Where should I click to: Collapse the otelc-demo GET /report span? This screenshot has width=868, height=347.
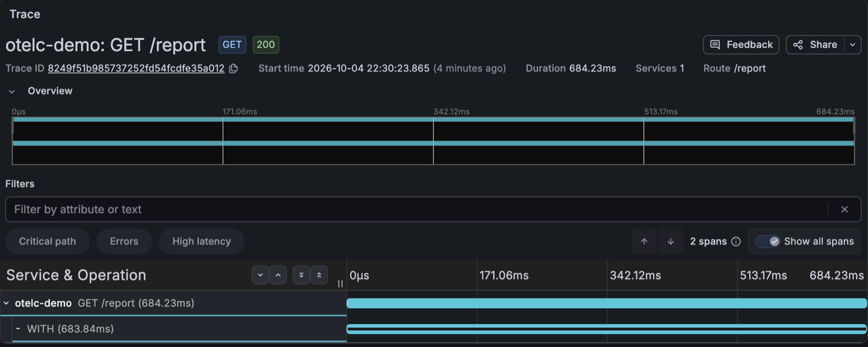tap(7, 303)
